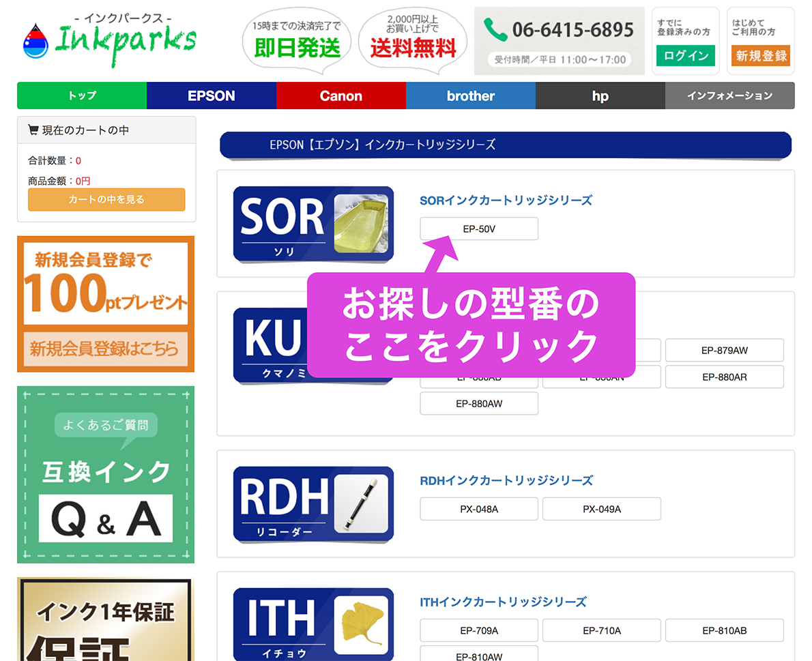Click the ログイン button
Image resolution: width=812 pixels, height=661 pixels.
tap(686, 55)
